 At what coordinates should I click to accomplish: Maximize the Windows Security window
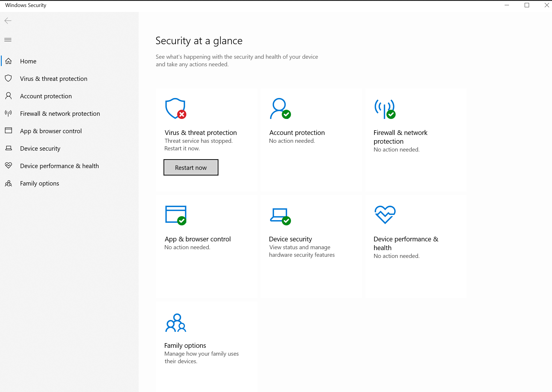click(x=527, y=5)
